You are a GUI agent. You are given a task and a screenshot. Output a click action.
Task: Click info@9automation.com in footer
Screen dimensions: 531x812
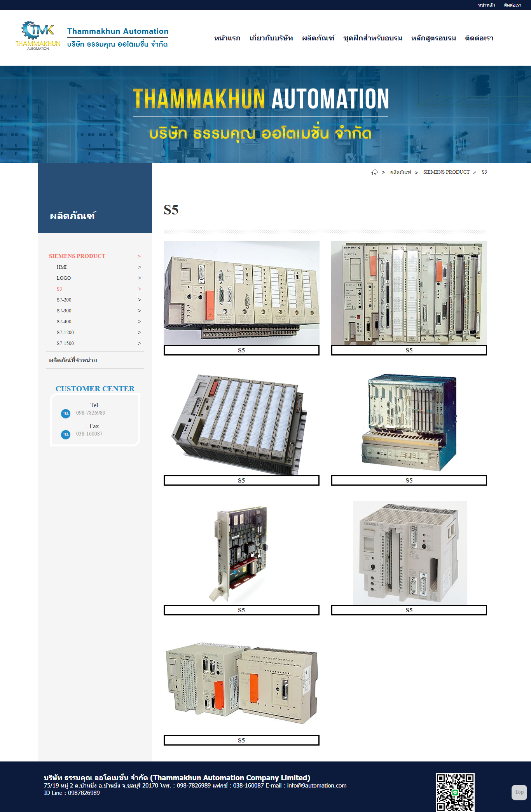(x=317, y=786)
